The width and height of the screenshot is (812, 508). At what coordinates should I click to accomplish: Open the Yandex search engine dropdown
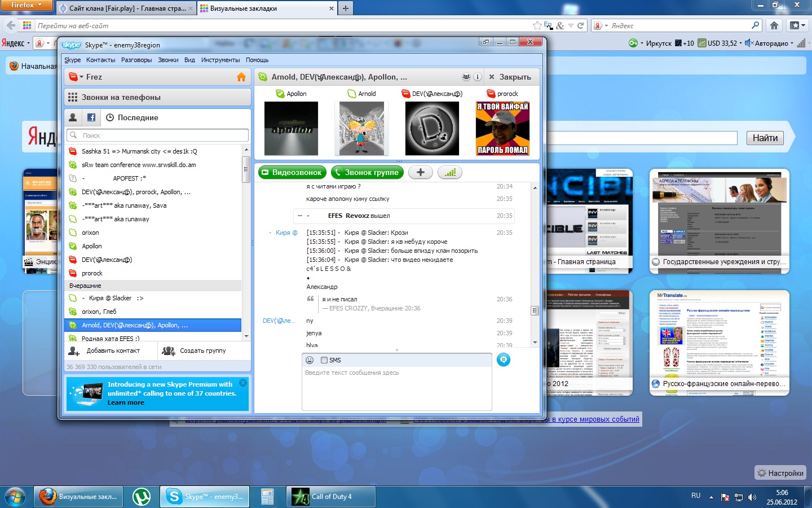pos(606,26)
